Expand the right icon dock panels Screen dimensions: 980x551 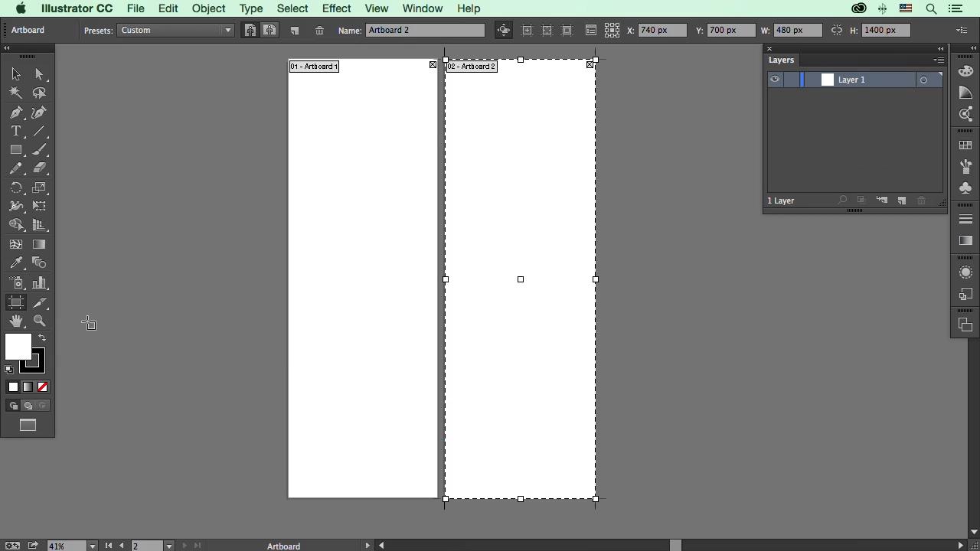973,48
